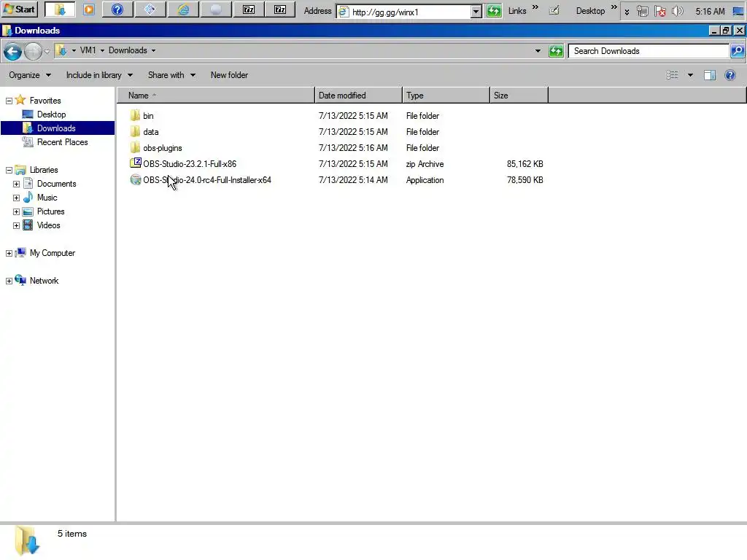Open dropdown arrow after VM1 breadcrumb
Screen dimensions: 747x560
click(102, 50)
